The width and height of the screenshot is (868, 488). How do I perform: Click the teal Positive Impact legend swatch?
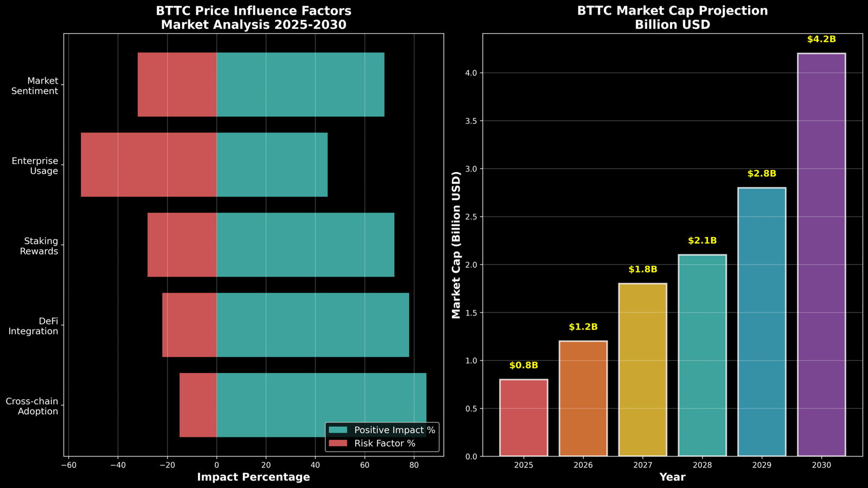(x=338, y=430)
